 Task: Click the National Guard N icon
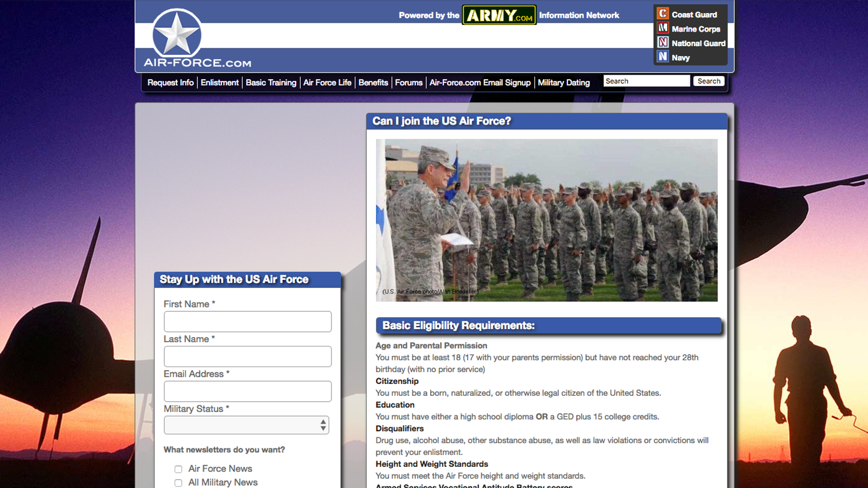point(663,42)
